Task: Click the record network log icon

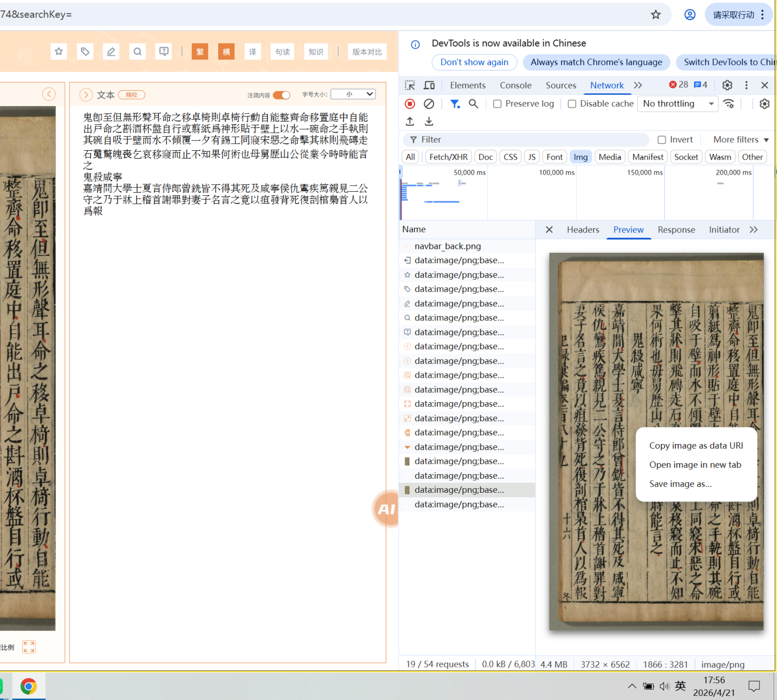Action: pos(410,104)
